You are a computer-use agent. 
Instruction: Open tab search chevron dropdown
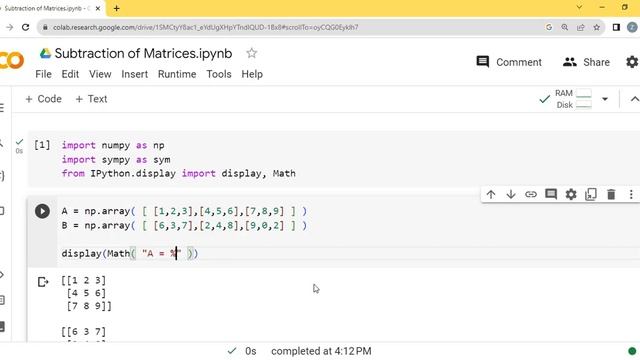point(579,7)
